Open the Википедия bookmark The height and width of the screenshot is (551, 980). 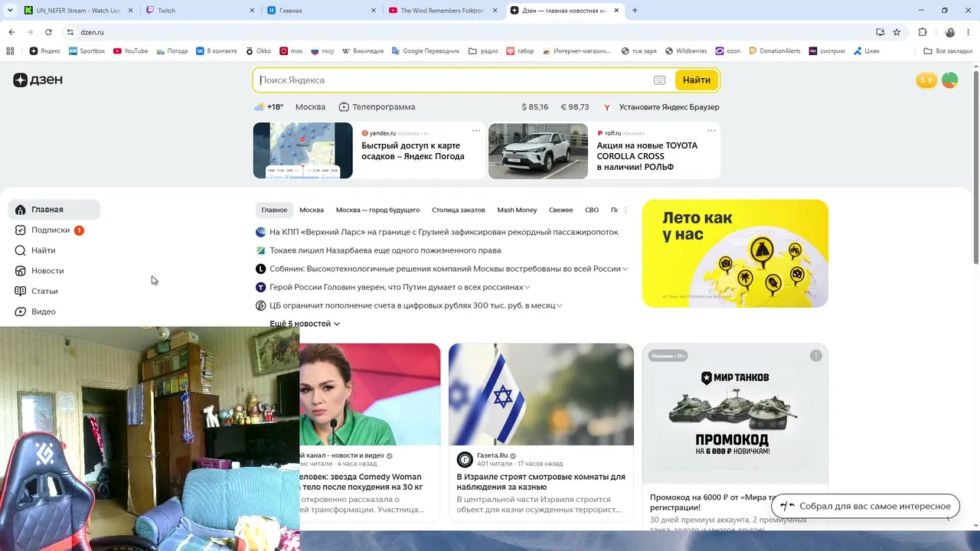(x=363, y=51)
